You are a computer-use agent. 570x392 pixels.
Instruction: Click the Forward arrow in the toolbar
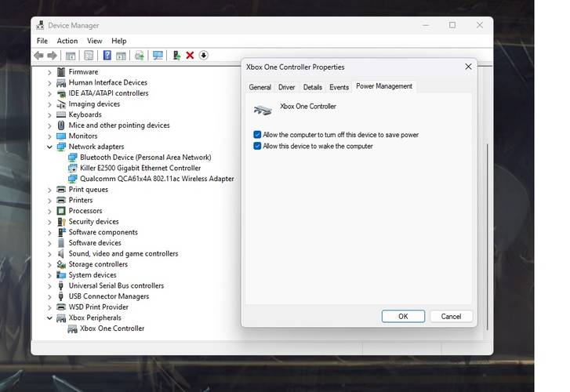tap(52, 56)
